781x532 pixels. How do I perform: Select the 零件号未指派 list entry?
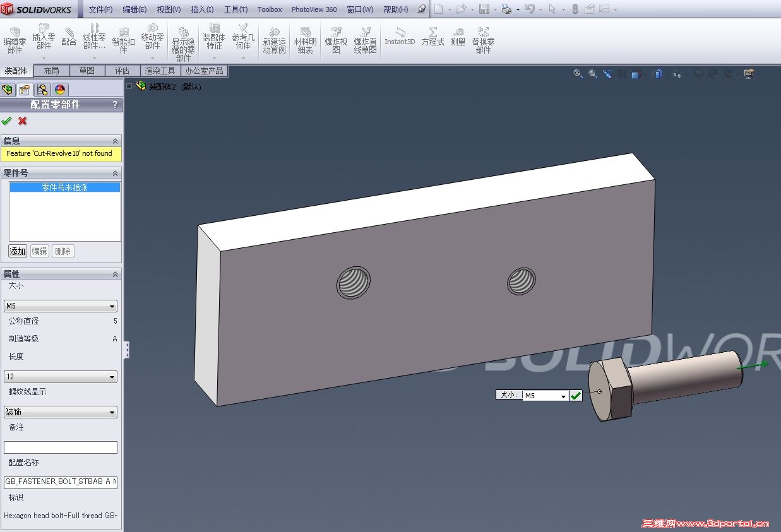tap(64, 187)
